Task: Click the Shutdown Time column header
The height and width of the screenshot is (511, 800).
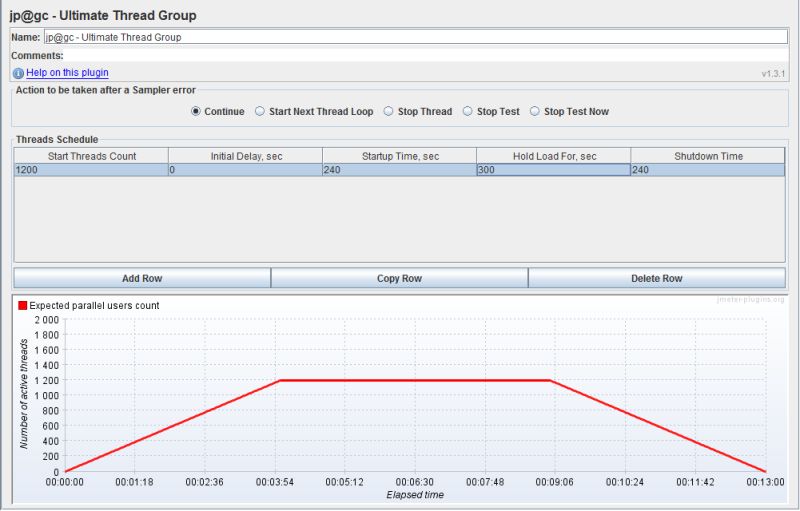Action: point(708,156)
